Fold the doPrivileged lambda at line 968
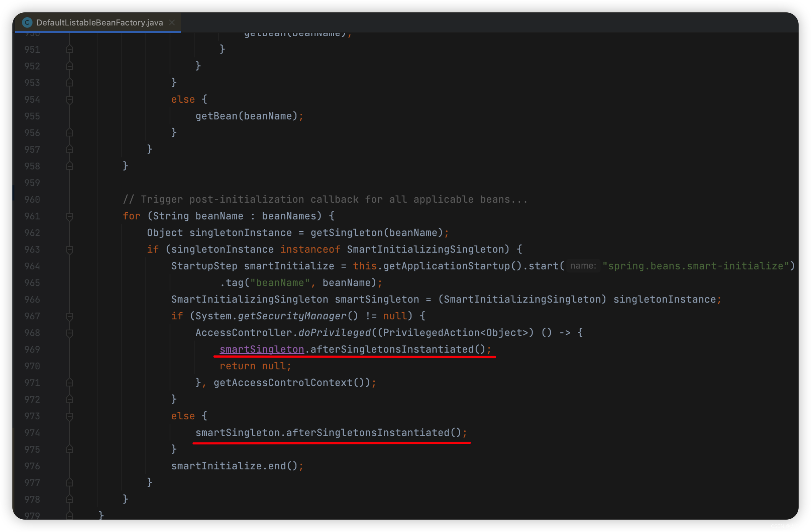The width and height of the screenshot is (811, 532). click(x=70, y=333)
